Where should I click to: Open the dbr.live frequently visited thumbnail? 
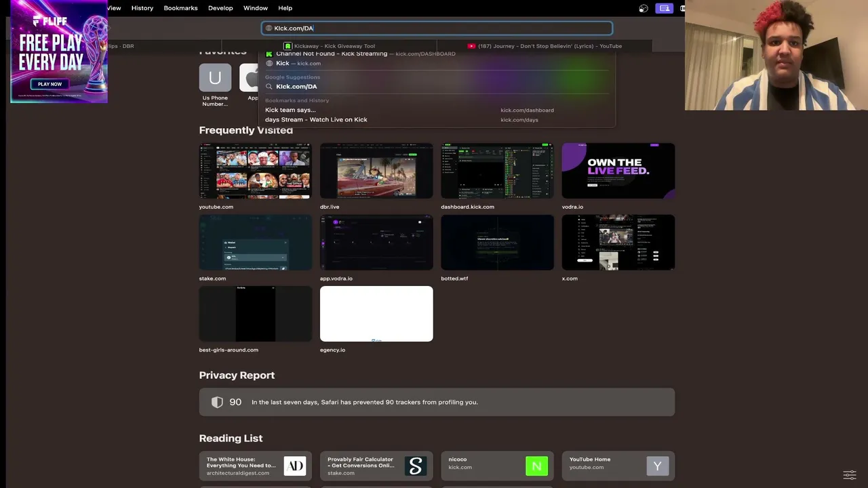click(x=376, y=171)
